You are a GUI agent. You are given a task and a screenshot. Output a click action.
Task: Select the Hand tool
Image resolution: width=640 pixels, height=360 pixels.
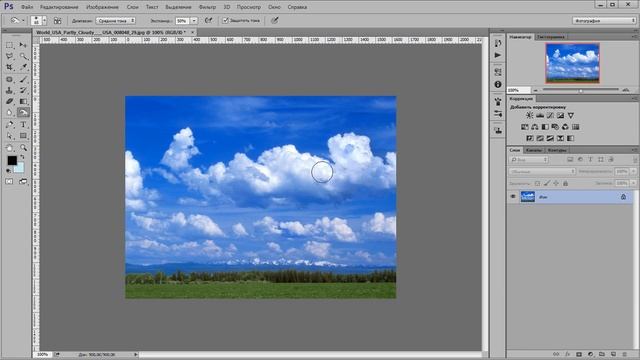click(x=9, y=148)
